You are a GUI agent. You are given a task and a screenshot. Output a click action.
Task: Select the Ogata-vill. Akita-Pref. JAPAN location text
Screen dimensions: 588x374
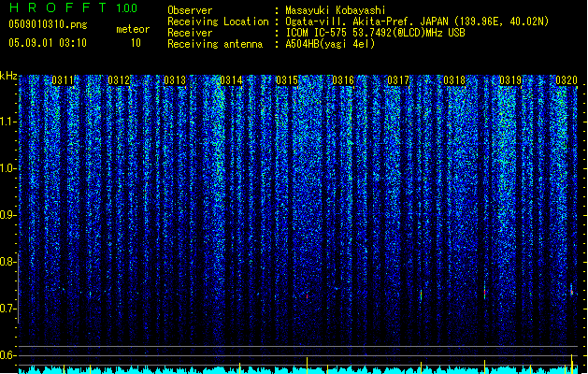click(417, 22)
